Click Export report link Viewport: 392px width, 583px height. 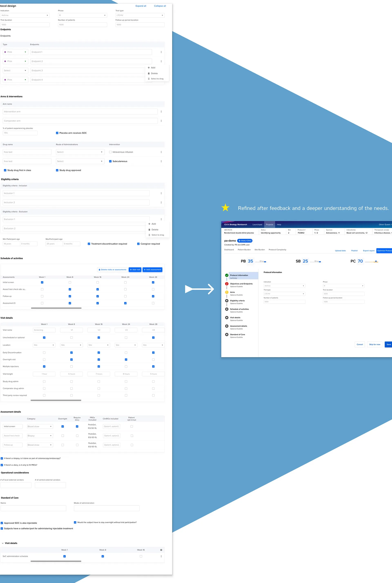[369, 250]
